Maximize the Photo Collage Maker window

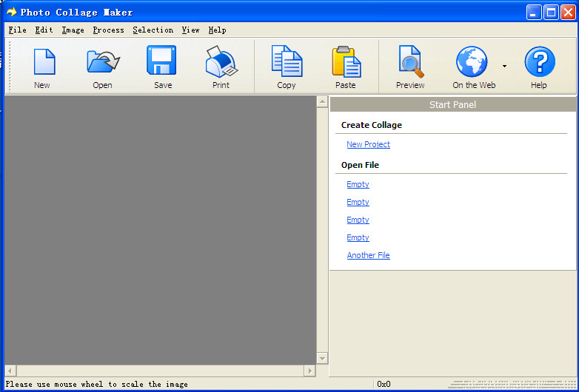pyautogui.click(x=551, y=12)
